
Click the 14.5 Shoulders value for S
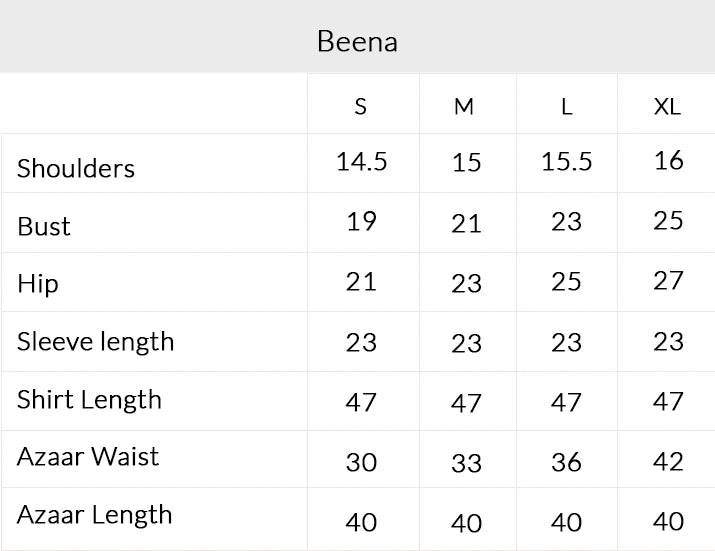point(361,162)
